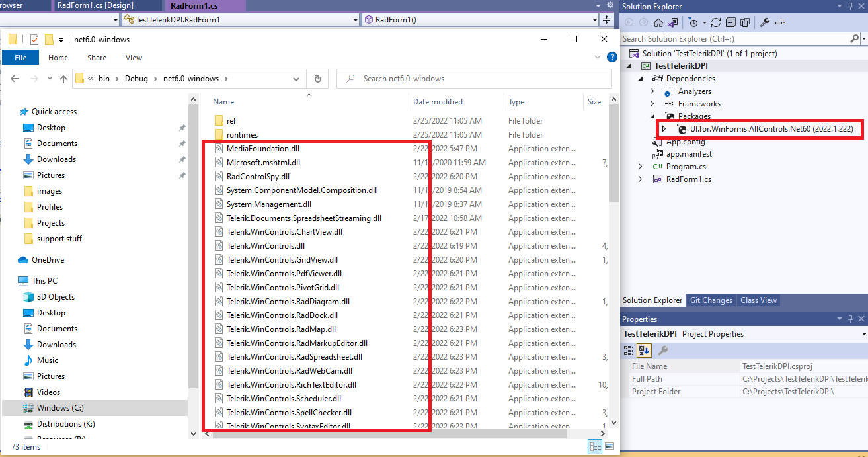Viewport: 868px width, 457px height.
Task: Open Recent locations dropdown next to Forward arrow
Action: (x=49, y=79)
